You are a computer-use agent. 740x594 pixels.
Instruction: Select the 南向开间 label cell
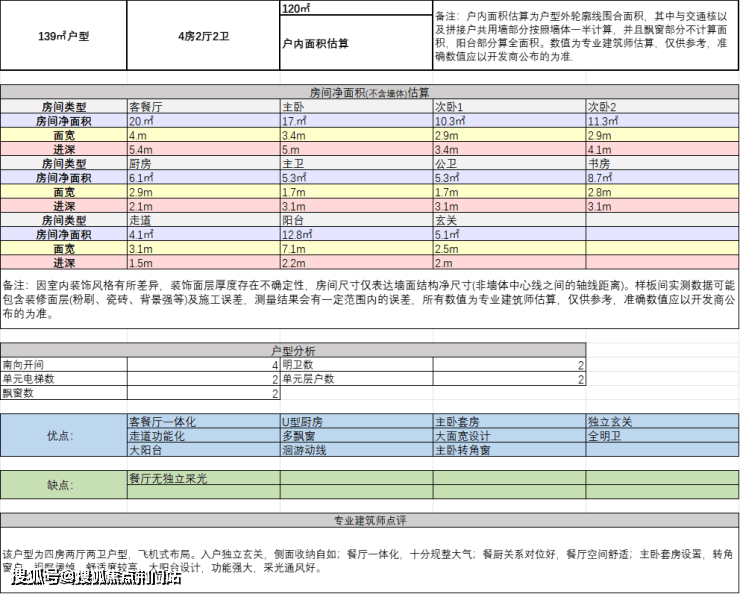tap(63, 366)
